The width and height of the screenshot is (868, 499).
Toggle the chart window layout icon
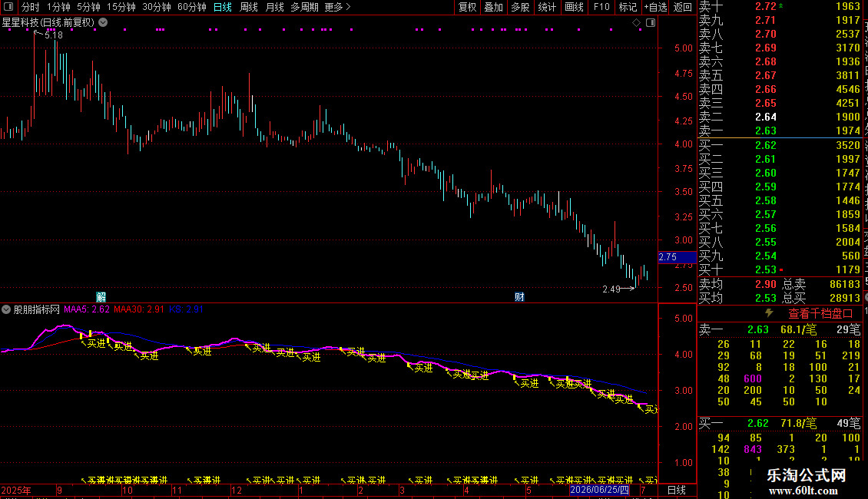(651, 23)
